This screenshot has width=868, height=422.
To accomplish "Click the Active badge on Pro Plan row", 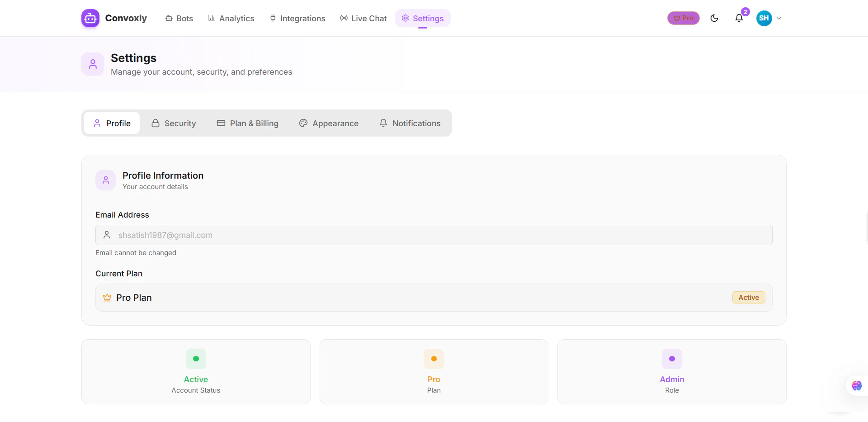I will (x=749, y=298).
